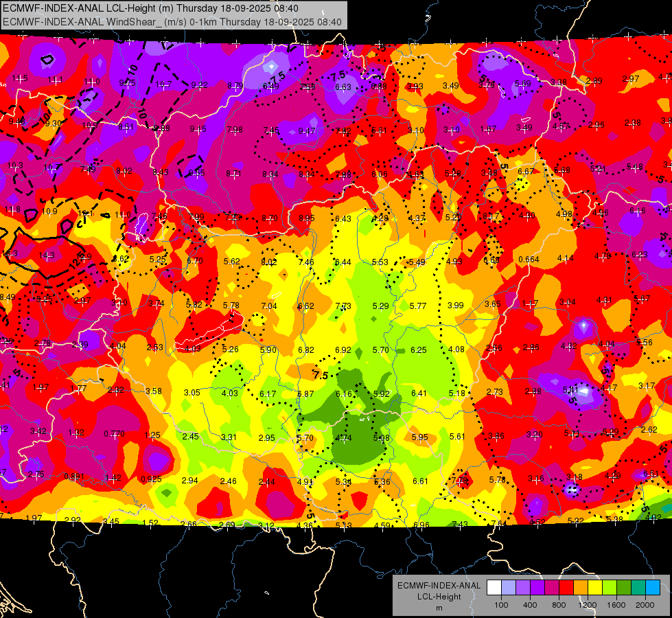This screenshot has width=672, height=618.
Task: Click the LCL-Height title line at top
Action: [x=150, y=8]
